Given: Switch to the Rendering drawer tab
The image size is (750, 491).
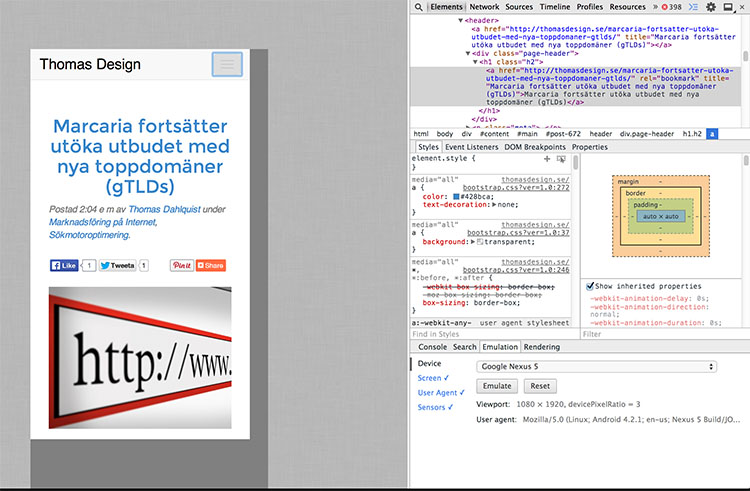Looking at the screenshot, I should tap(541, 347).
